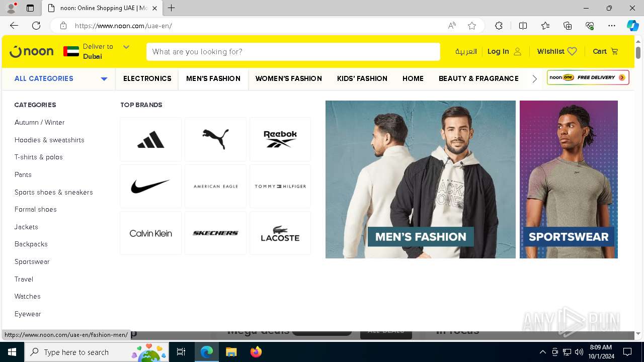
Task: Click the product search field
Action: tap(293, 51)
